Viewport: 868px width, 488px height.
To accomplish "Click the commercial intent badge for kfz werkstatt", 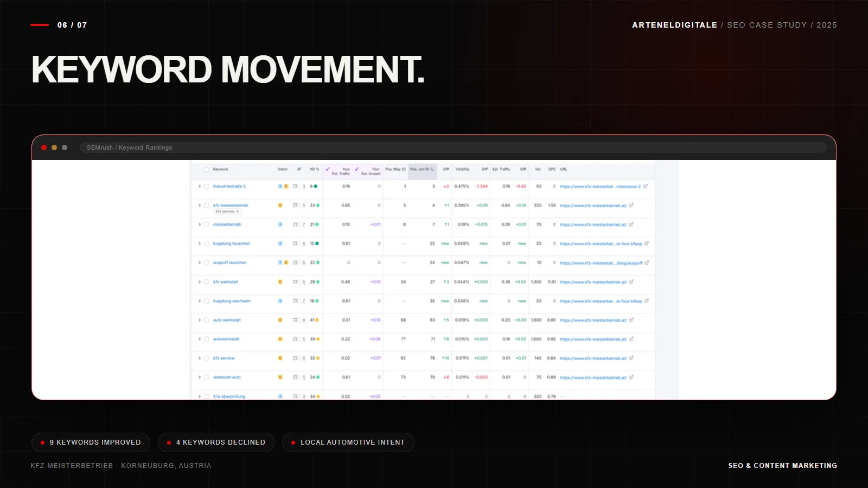I will tap(280, 282).
